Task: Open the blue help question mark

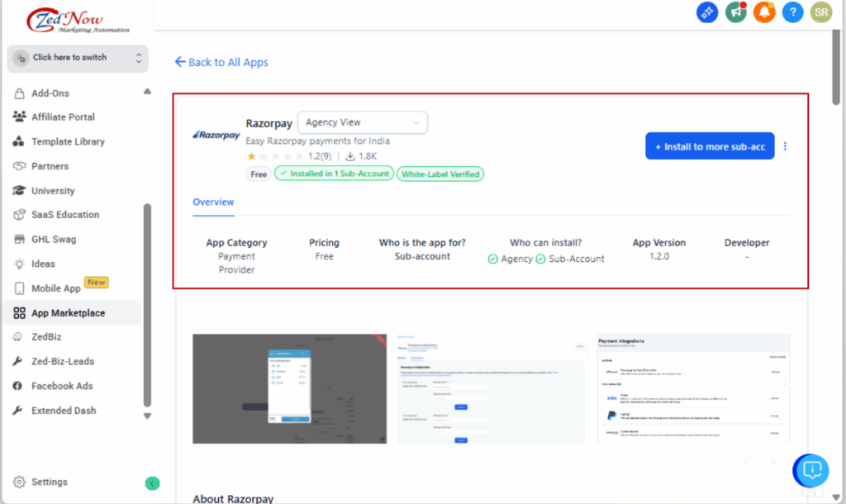Action: point(792,12)
